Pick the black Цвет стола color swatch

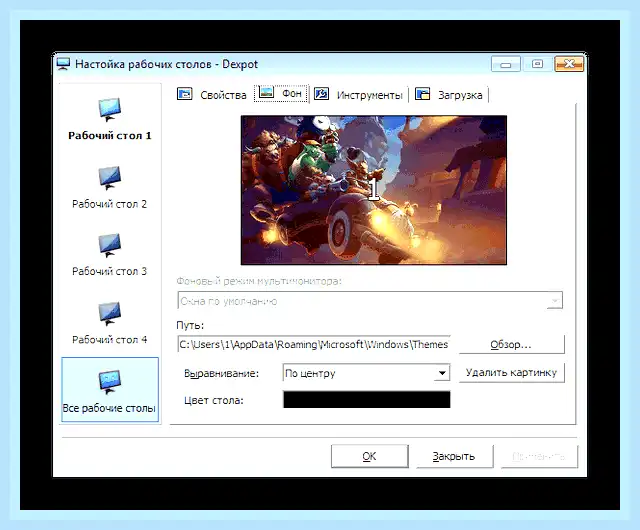(x=367, y=400)
